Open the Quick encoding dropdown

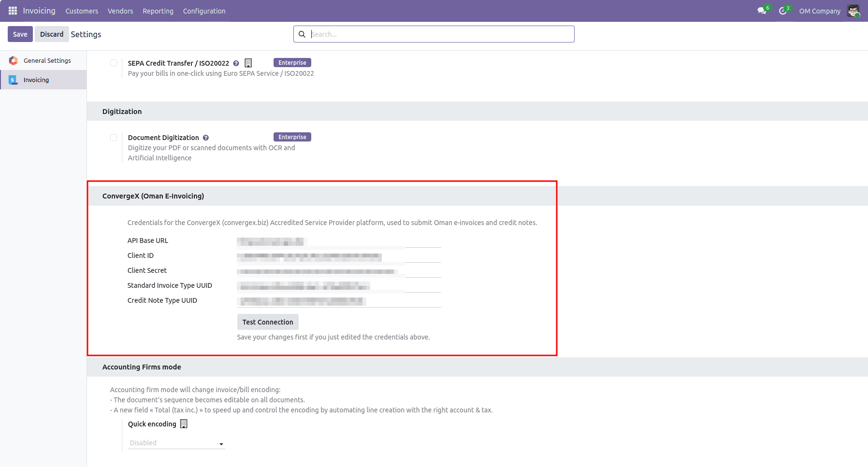[x=176, y=443]
